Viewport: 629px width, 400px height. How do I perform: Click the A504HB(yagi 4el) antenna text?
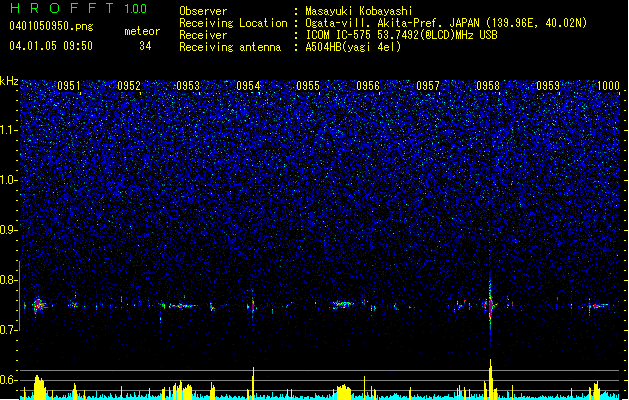point(353,47)
